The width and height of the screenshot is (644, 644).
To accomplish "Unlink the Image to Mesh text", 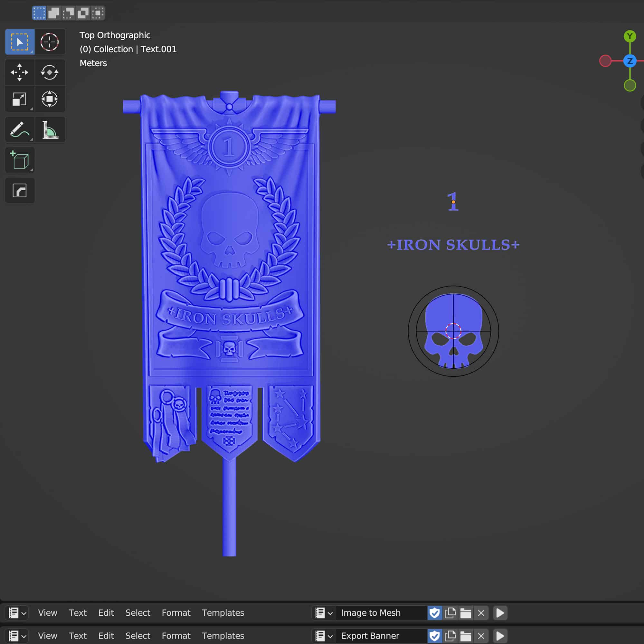I will (481, 613).
